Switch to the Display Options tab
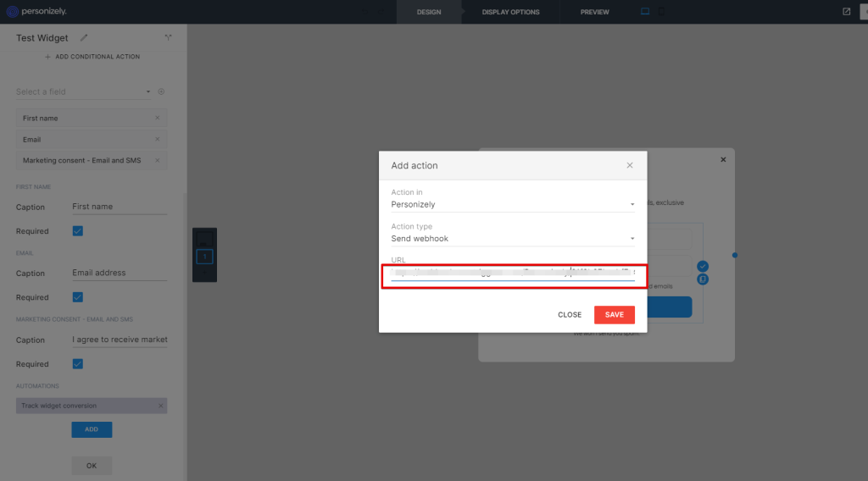868x481 pixels. (x=510, y=12)
